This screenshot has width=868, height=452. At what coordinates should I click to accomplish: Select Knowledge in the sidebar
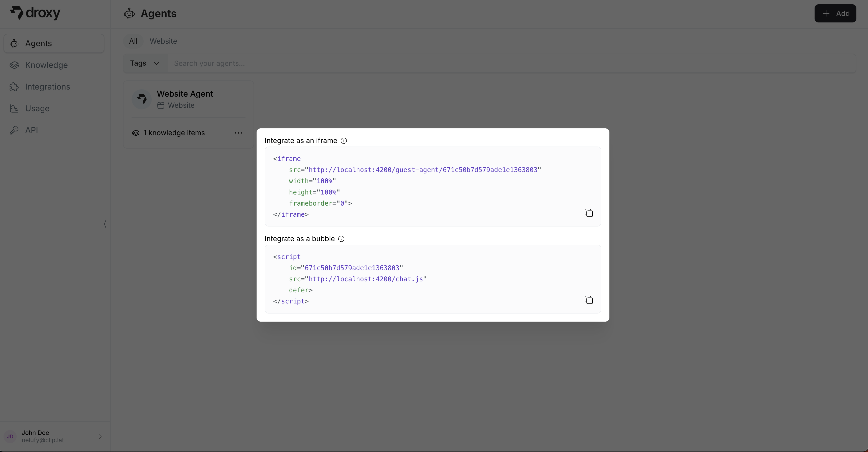click(46, 65)
